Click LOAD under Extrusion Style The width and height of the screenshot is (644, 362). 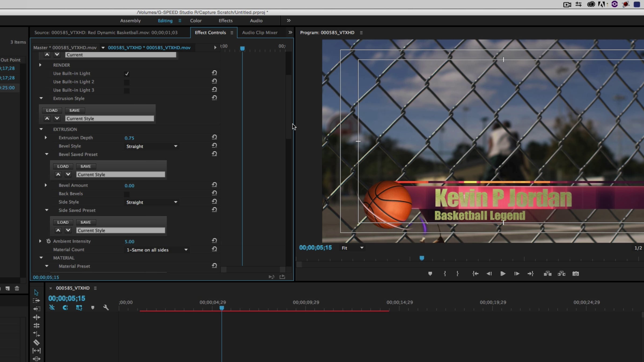tap(52, 110)
